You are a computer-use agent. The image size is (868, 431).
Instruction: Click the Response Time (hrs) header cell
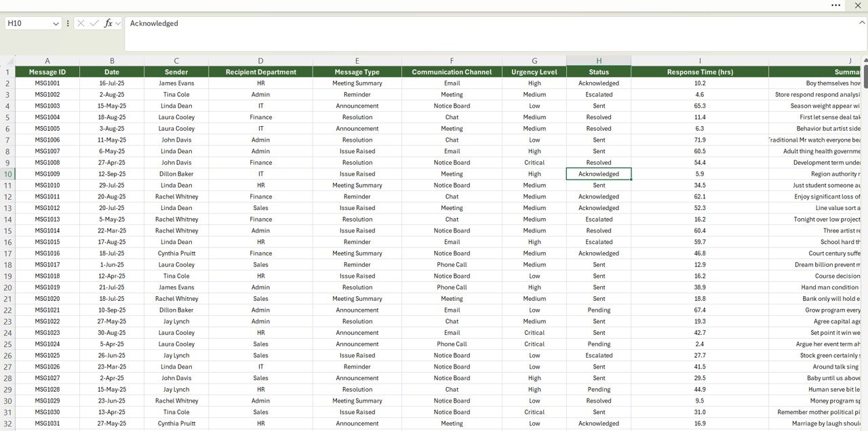pos(700,72)
